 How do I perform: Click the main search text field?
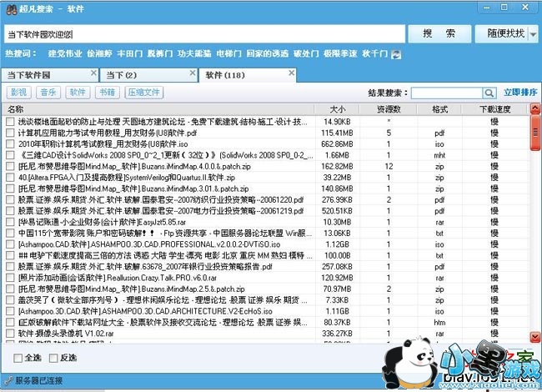tap(204, 34)
